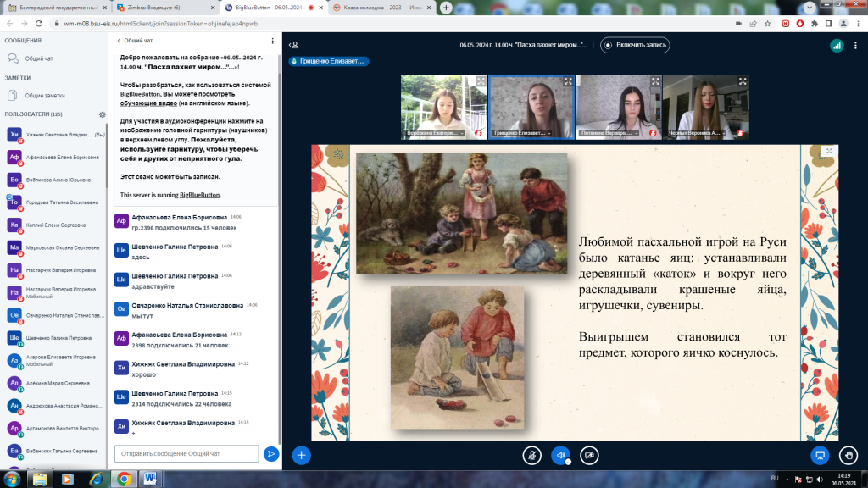The width and height of the screenshot is (868, 488).
Task: Expand Грищенко Елизавета webcam name dropdown
Action: (x=522, y=133)
